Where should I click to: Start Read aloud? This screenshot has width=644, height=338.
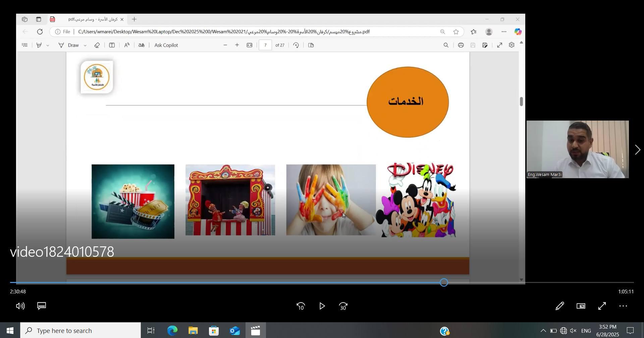pyautogui.click(x=127, y=45)
